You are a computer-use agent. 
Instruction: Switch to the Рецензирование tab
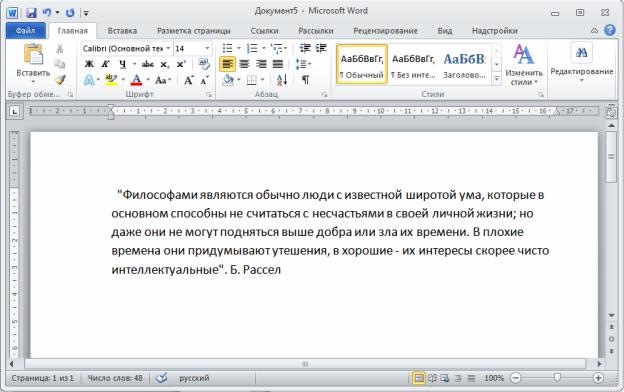385,31
